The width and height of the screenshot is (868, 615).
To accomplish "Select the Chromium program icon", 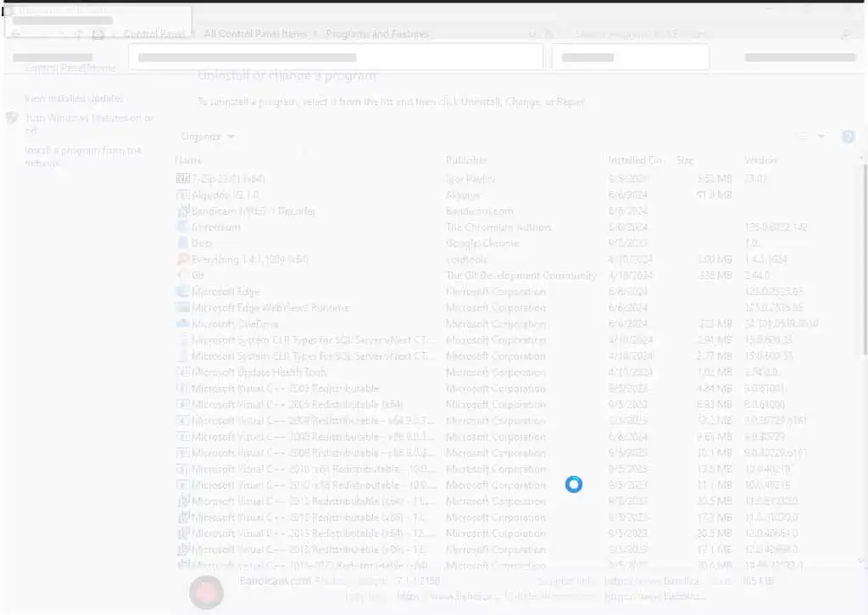I will tap(183, 226).
